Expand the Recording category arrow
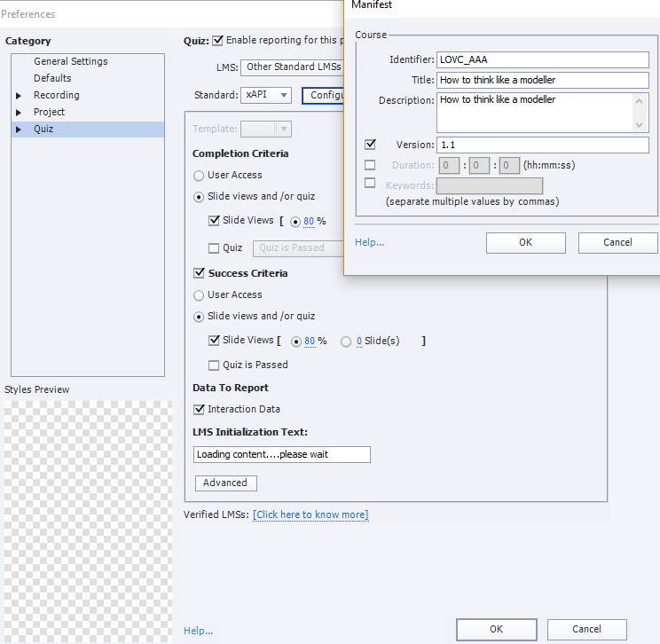 coord(19,96)
